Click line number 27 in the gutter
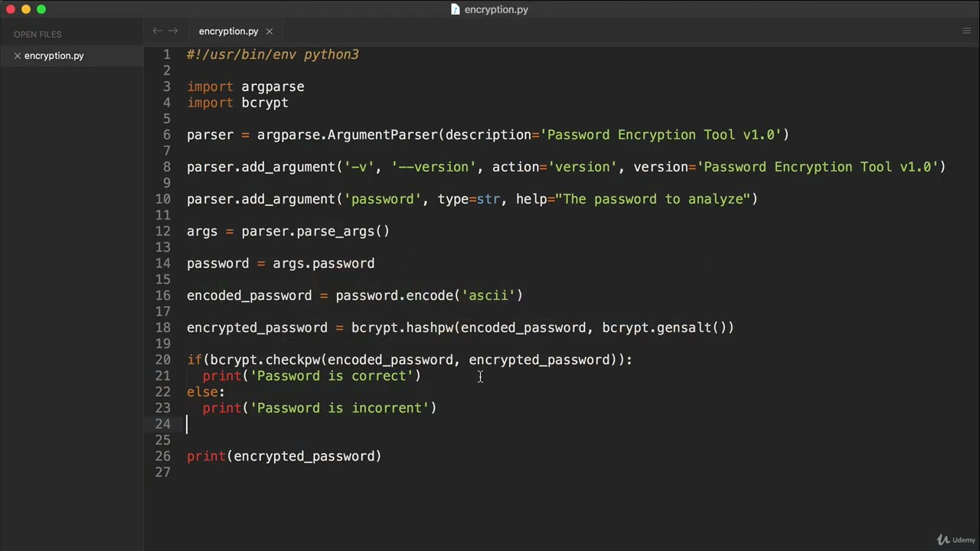980x551 pixels. (x=163, y=472)
